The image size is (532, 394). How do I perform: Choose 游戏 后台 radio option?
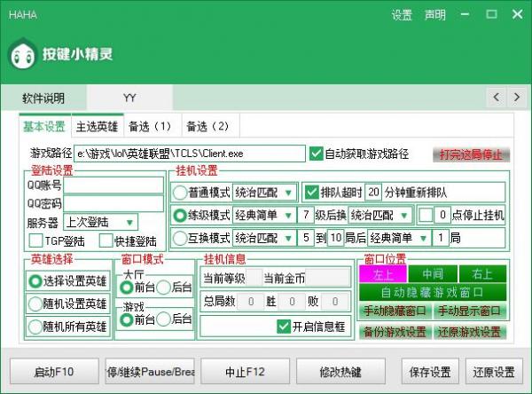pos(163,319)
